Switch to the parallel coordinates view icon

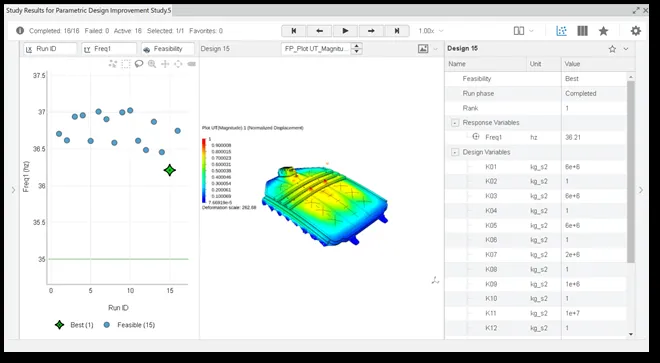583,31
